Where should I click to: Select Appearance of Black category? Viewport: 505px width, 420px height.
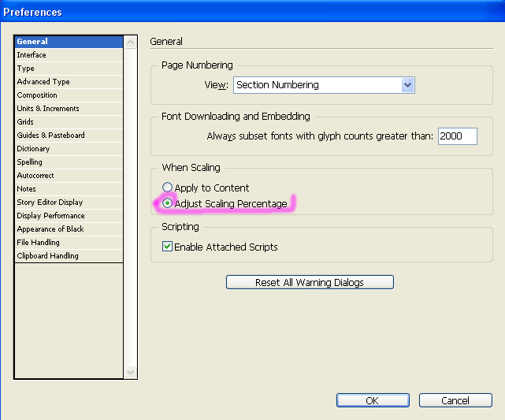click(69, 229)
